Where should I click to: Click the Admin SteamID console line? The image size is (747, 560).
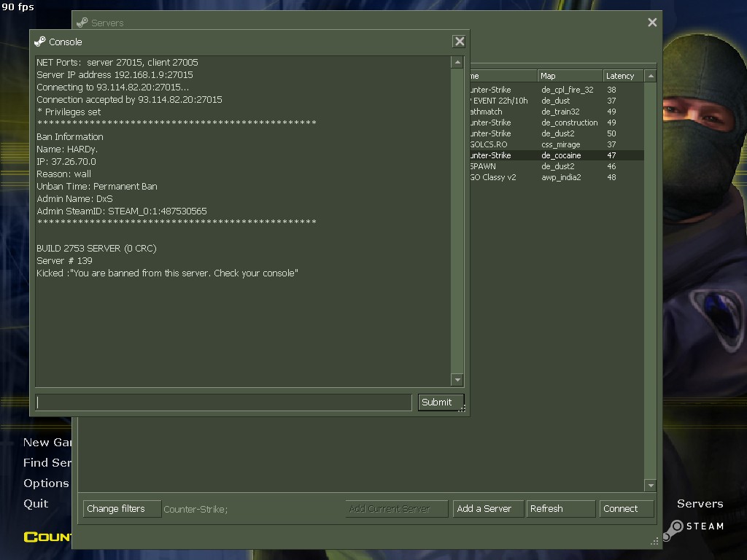pyautogui.click(x=122, y=211)
